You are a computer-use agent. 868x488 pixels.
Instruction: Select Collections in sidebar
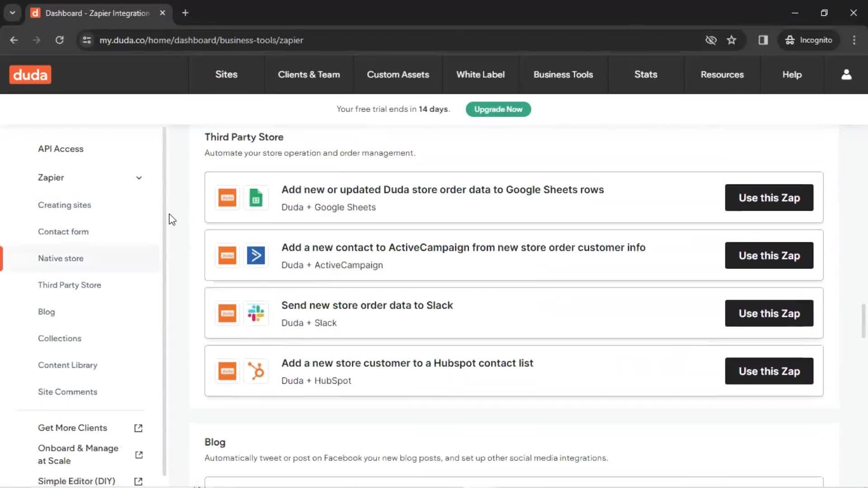coord(60,338)
